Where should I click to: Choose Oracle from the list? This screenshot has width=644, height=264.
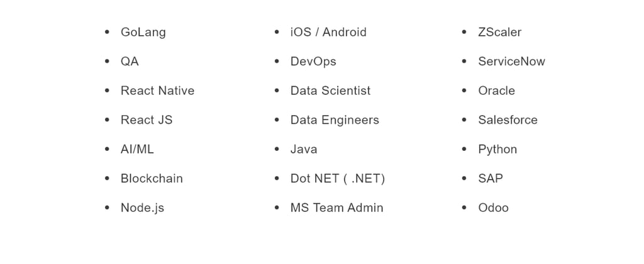click(496, 91)
